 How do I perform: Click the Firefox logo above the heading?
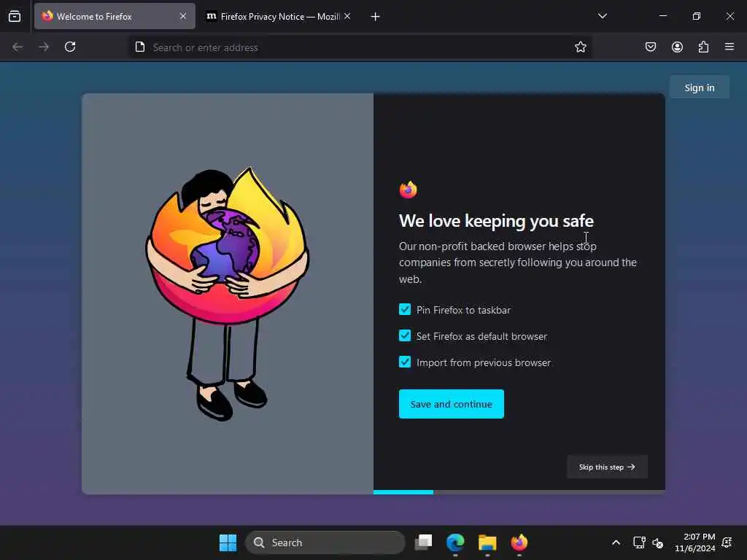pos(409,189)
